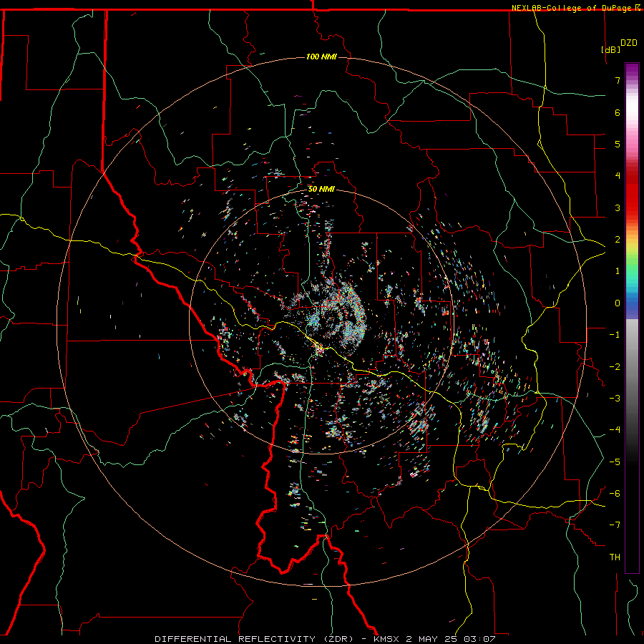
Task: Click the KMSX station identifier in caption
Action: (x=386, y=639)
